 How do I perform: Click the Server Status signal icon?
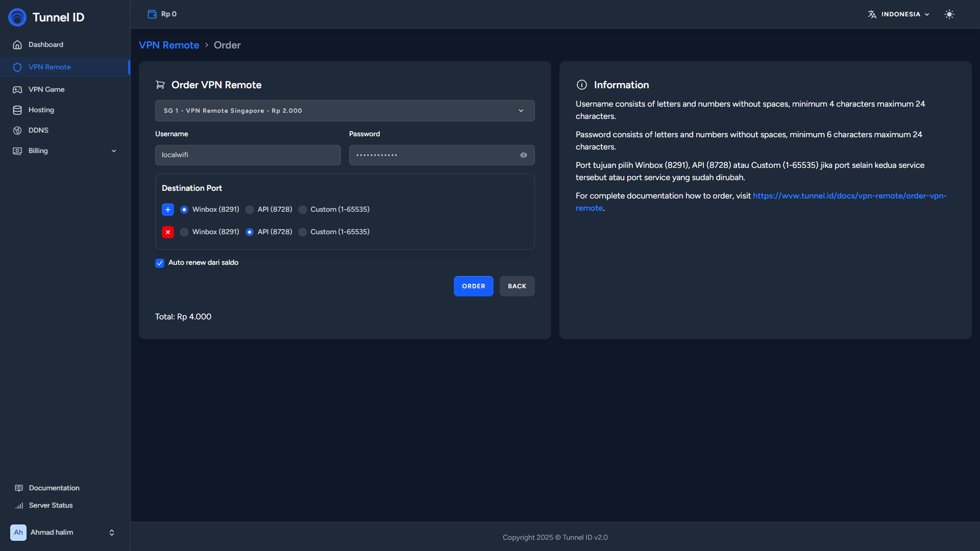(19, 506)
